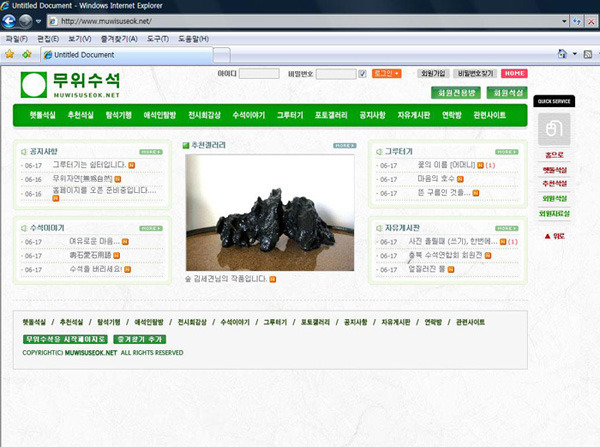The width and height of the screenshot is (600, 447).
Task: Open the post '마음의 호수'
Action: coord(436,179)
